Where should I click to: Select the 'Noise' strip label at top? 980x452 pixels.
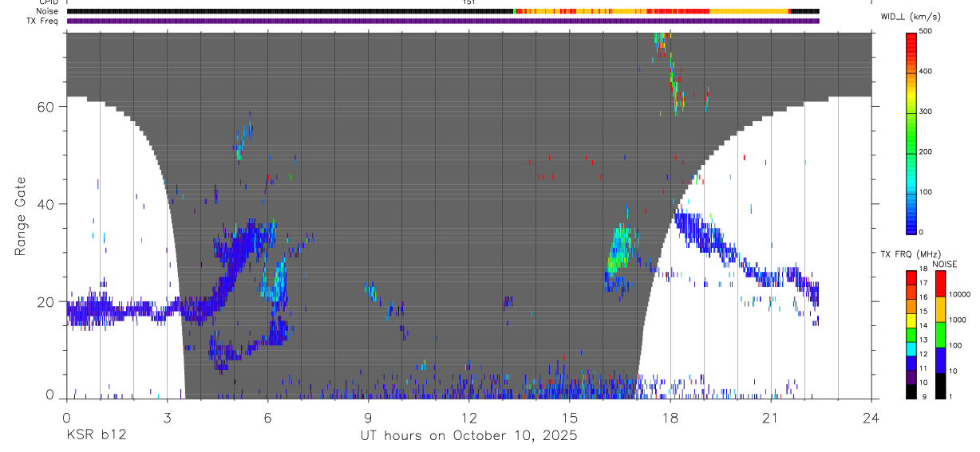pos(48,11)
